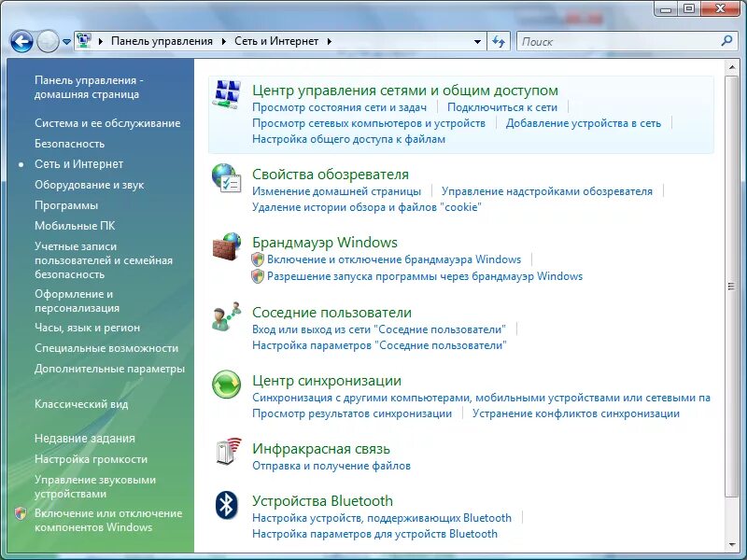Open Оформление и персонализация category
This screenshot has width=747, height=560.
coord(78,301)
